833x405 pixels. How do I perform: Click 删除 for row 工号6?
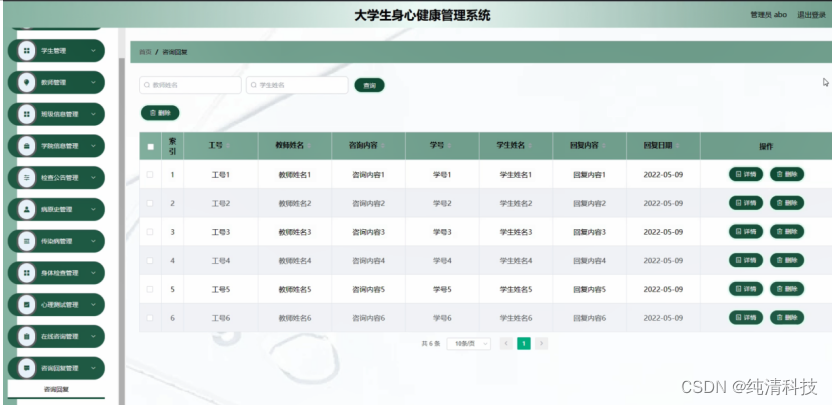click(x=787, y=318)
